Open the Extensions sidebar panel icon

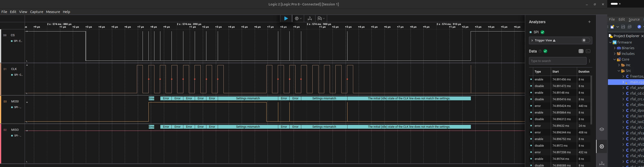(602, 129)
